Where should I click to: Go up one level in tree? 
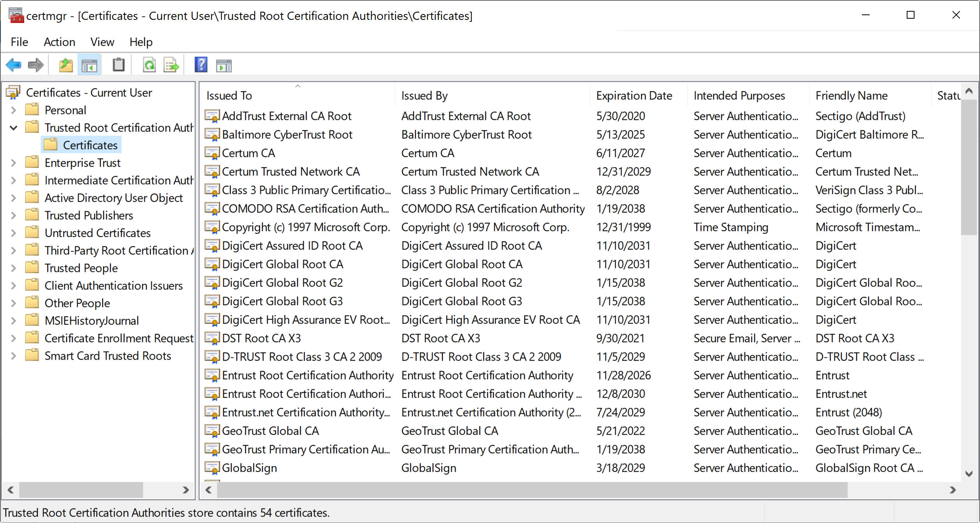pyautogui.click(x=66, y=65)
